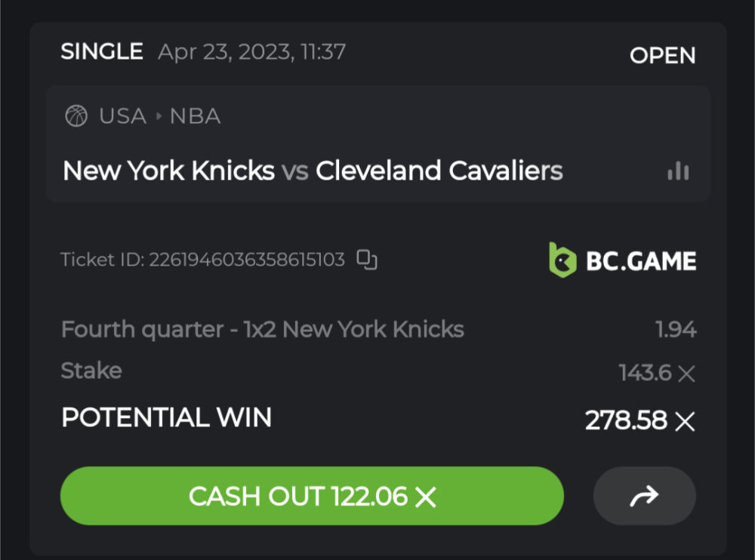Click the BC.GAME green logo icon

click(562, 260)
